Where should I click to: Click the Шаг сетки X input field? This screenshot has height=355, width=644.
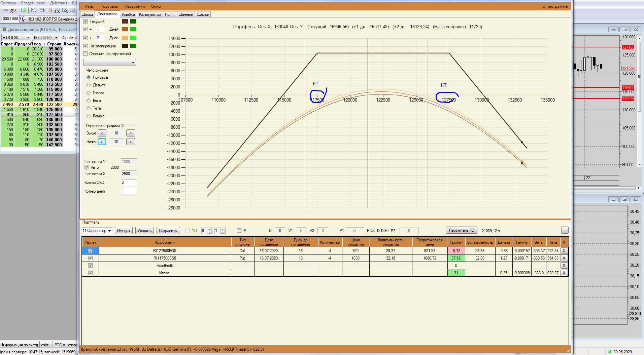tap(129, 174)
